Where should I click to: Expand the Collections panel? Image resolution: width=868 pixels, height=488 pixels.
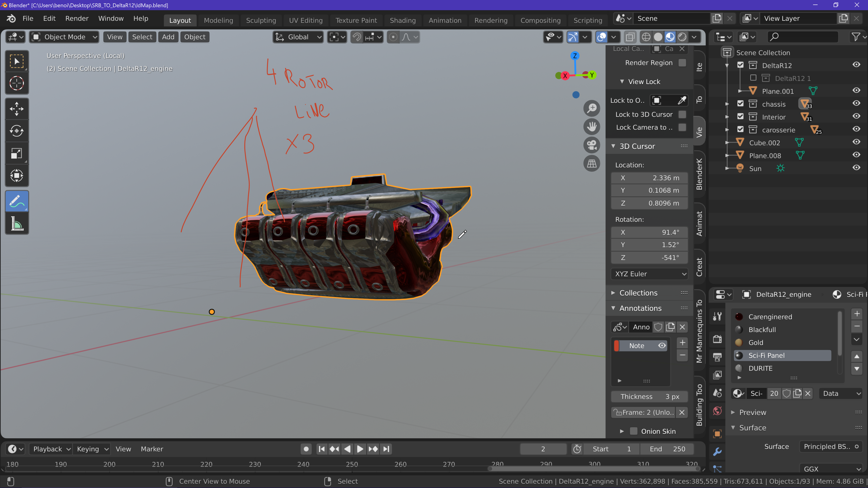click(638, 293)
